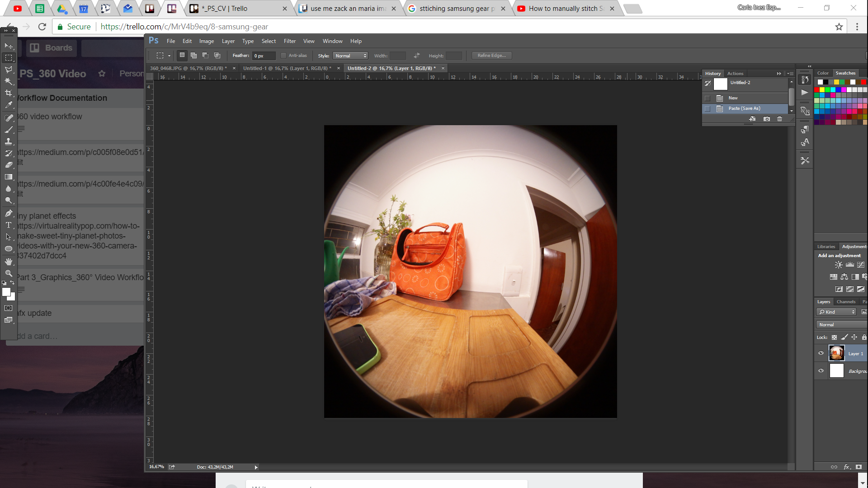
Task: Open the Filter menu
Action: click(x=289, y=41)
